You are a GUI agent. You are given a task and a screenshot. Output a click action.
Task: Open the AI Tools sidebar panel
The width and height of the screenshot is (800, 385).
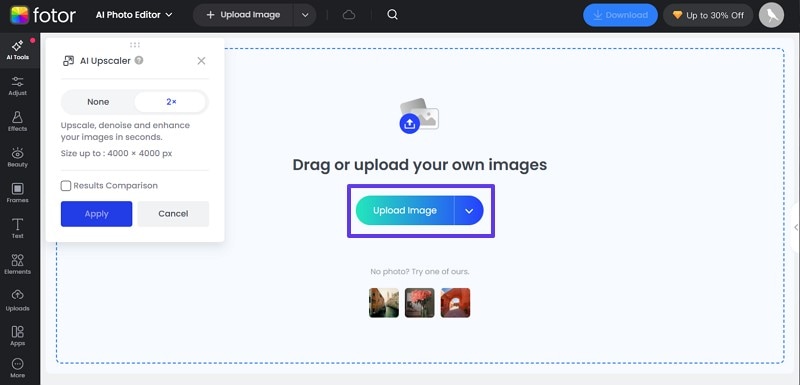tap(17, 50)
